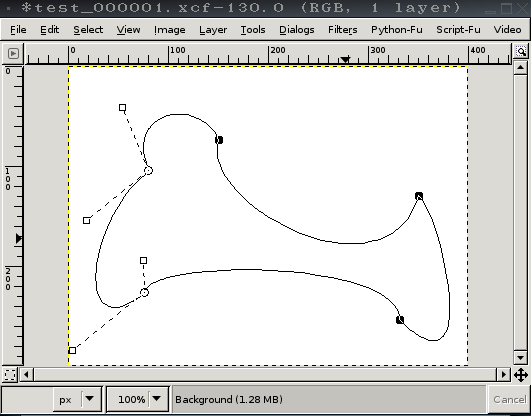Click the topmost square bezier handle
This screenshot has width=531, height=416.
point(123,108)
